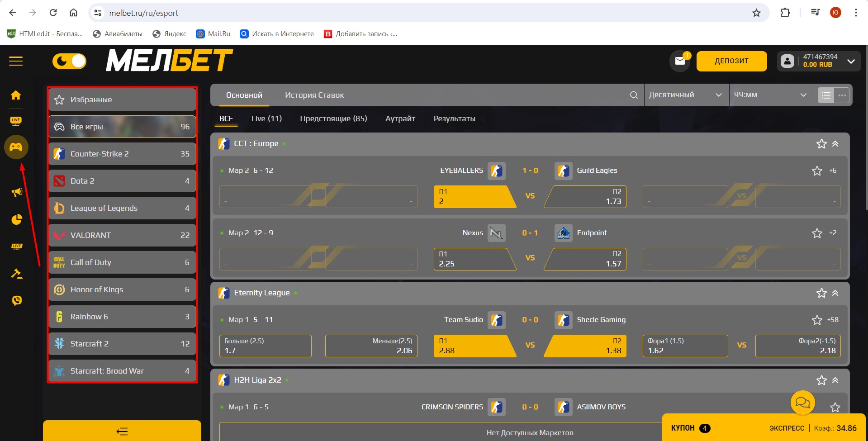Select Все игры category
The height and width of the screenshot is (441, 868).
click(122, 127)
